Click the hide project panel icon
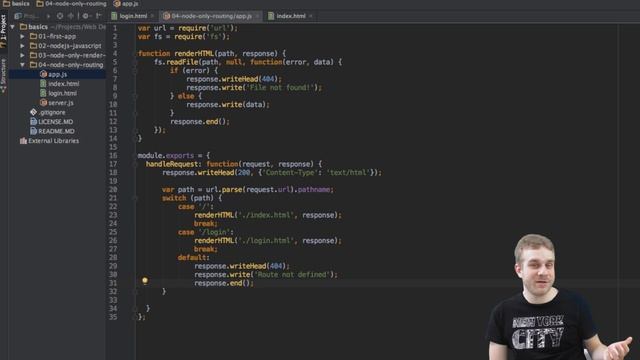This screenshot has height=360, width=640. coord(99,16)
